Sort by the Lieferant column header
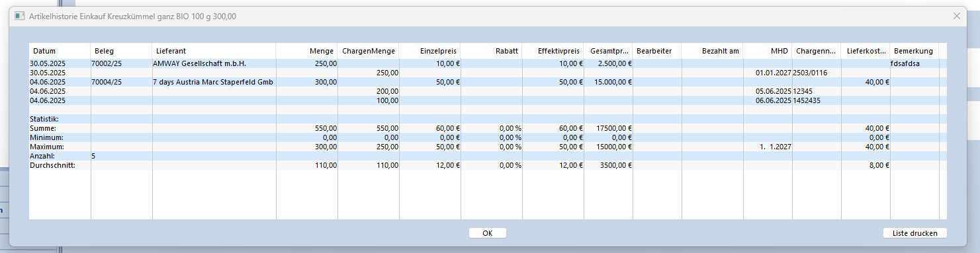 pyautogui.click(x=214, y=51)
